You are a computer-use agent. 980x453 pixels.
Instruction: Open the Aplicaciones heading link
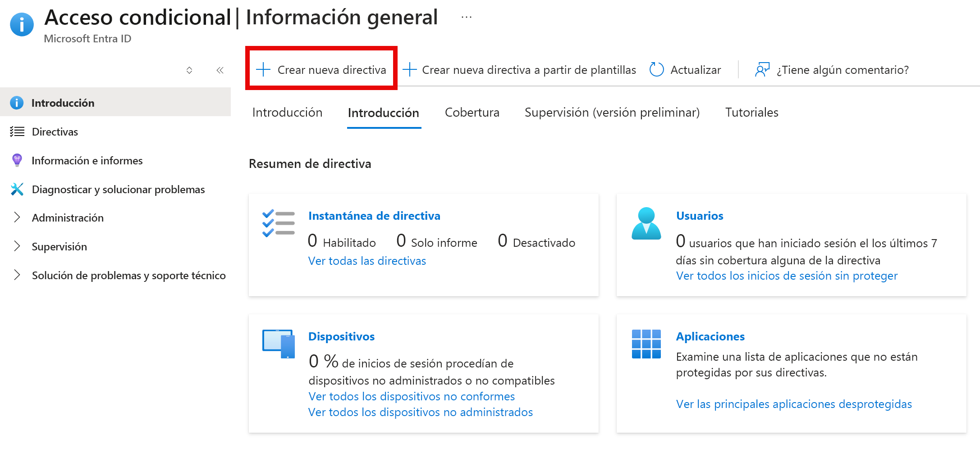(x=710, y=336)
